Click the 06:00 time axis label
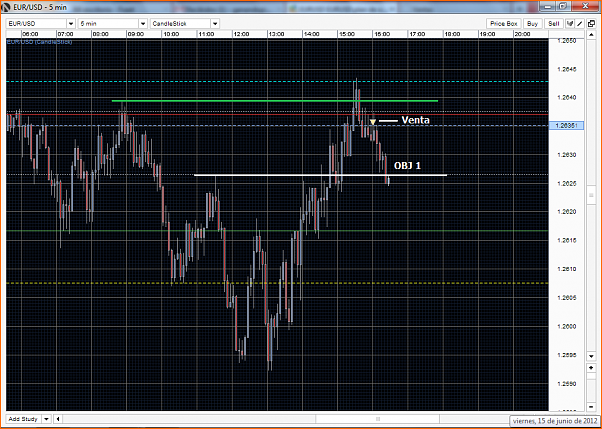Viewport: 602px width, 429px height. (x=30, y=34)
